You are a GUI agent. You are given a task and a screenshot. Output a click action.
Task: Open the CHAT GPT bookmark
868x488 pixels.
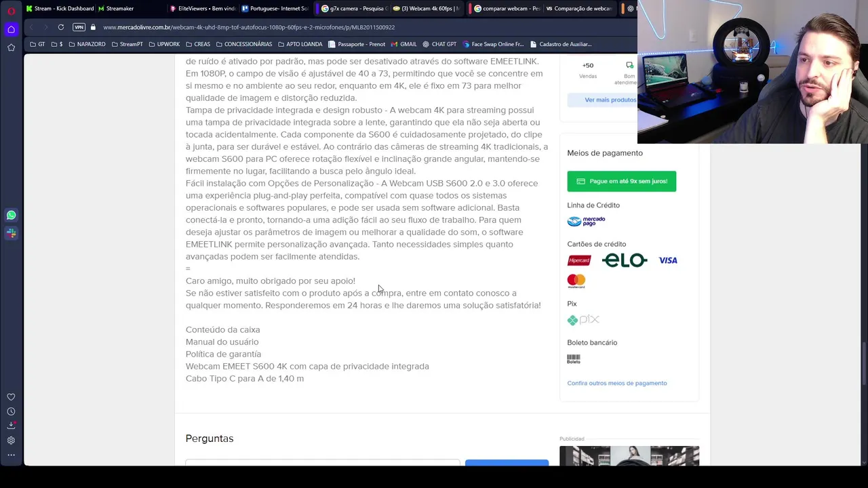click(439, 44)
